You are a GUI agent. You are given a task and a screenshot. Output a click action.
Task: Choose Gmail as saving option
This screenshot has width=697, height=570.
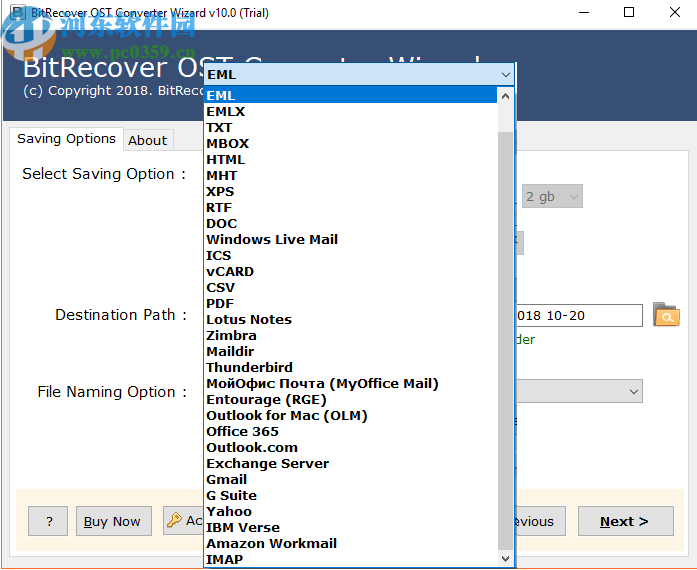click(x=350, y=479)
